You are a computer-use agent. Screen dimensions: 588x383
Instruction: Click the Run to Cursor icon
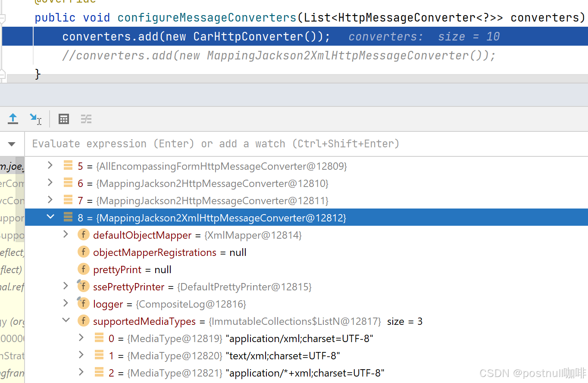[x=35, y=119]
